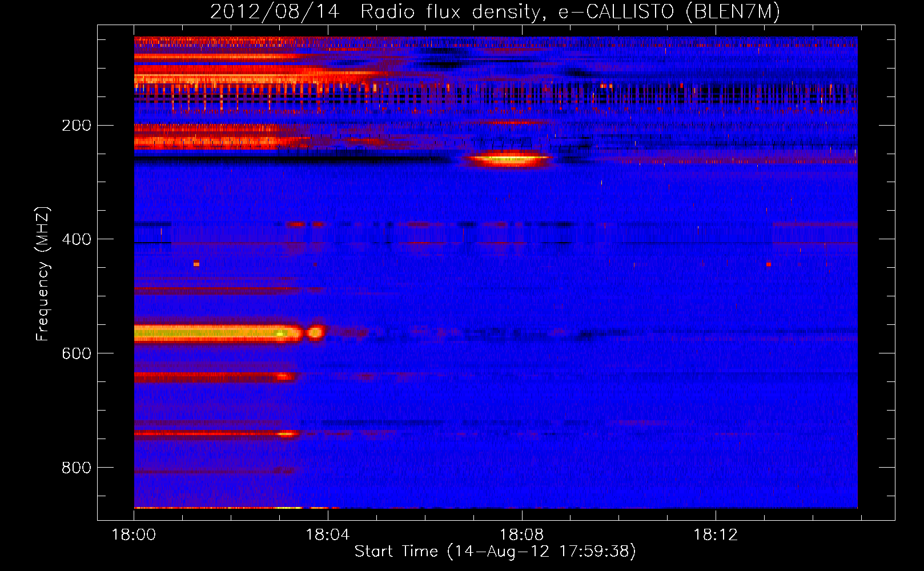This screenshot has height=571, width=924.
Task: Click the 'Start Time (14-Aug-12 17:59:38)' label
Action: (495, 552)
